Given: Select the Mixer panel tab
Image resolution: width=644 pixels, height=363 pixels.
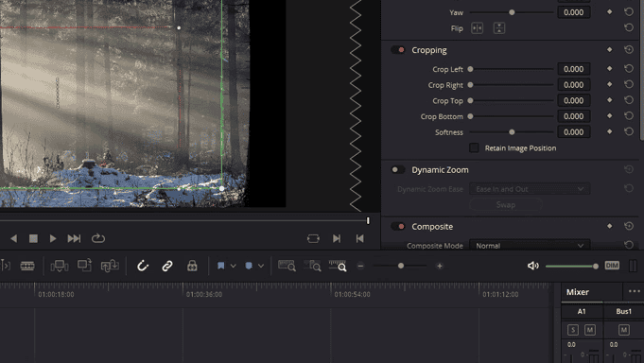Looking at the screenshot, I should point(578,292).
